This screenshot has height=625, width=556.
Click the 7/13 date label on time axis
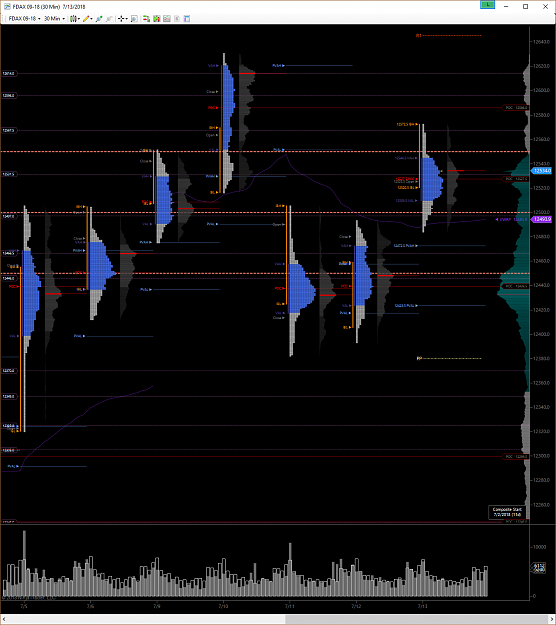pos(422,606)
